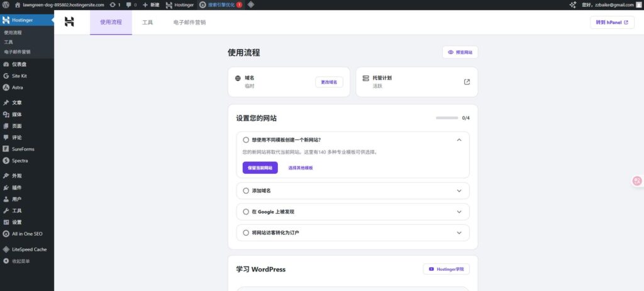
Task: Click 更改域名 button
Action: [x=329, y=82]
